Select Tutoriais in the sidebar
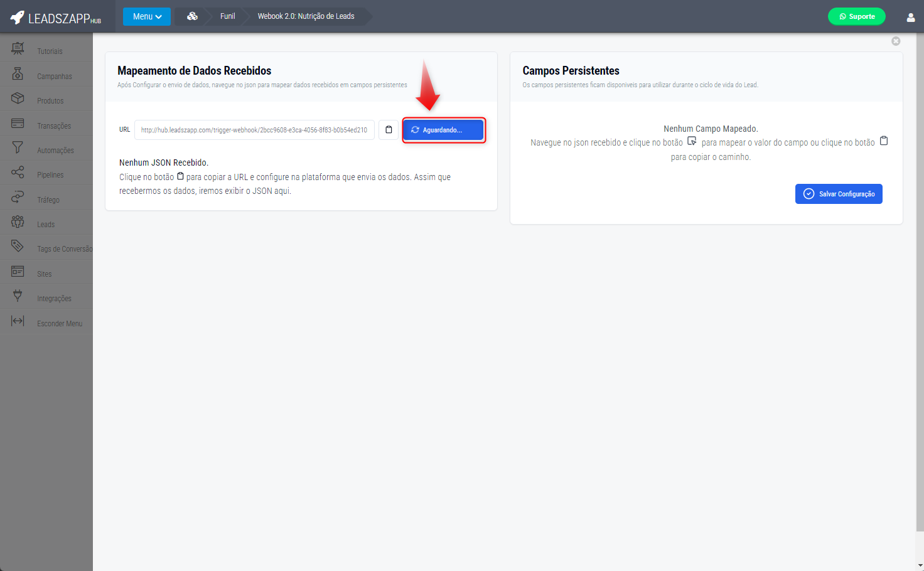Screen dimensions: 924x571 (50, 51)
